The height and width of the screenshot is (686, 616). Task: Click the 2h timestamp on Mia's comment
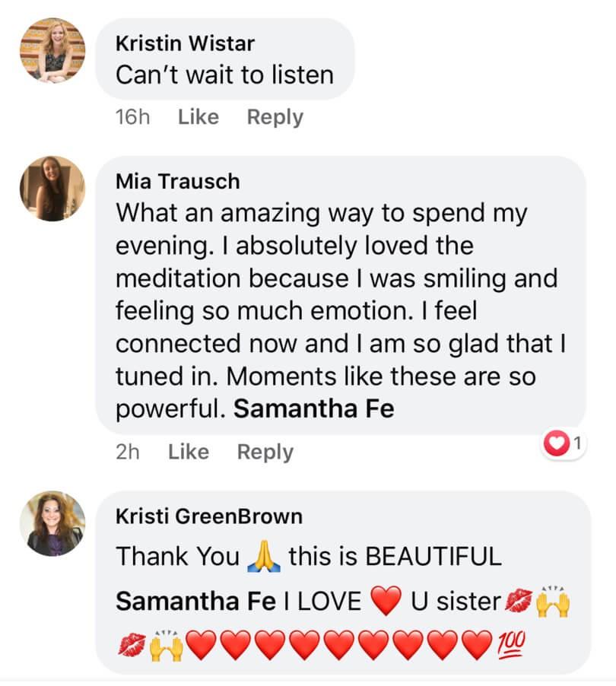(128, 452)
